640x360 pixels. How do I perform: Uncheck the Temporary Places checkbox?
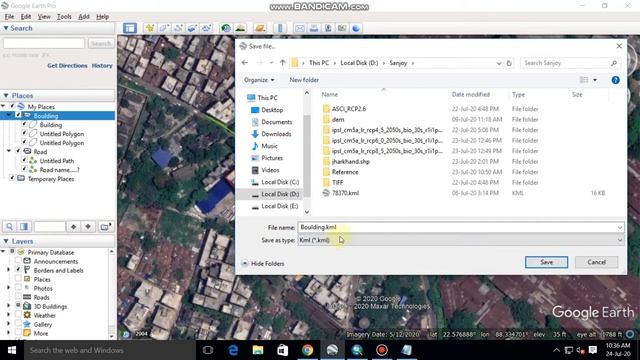coord(12,178)
